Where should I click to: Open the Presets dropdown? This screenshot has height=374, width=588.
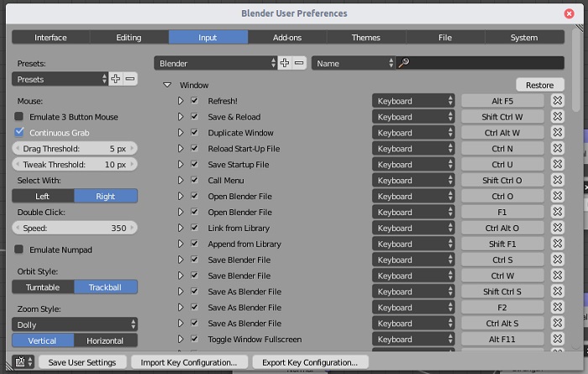click(x=60, y=79)
